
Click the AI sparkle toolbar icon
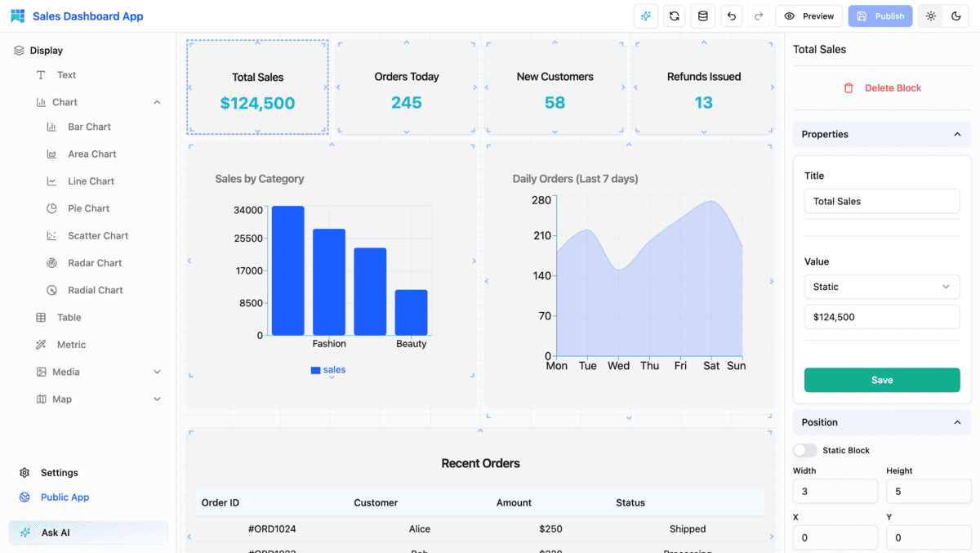pyautogui.click(x=645, y=16)
